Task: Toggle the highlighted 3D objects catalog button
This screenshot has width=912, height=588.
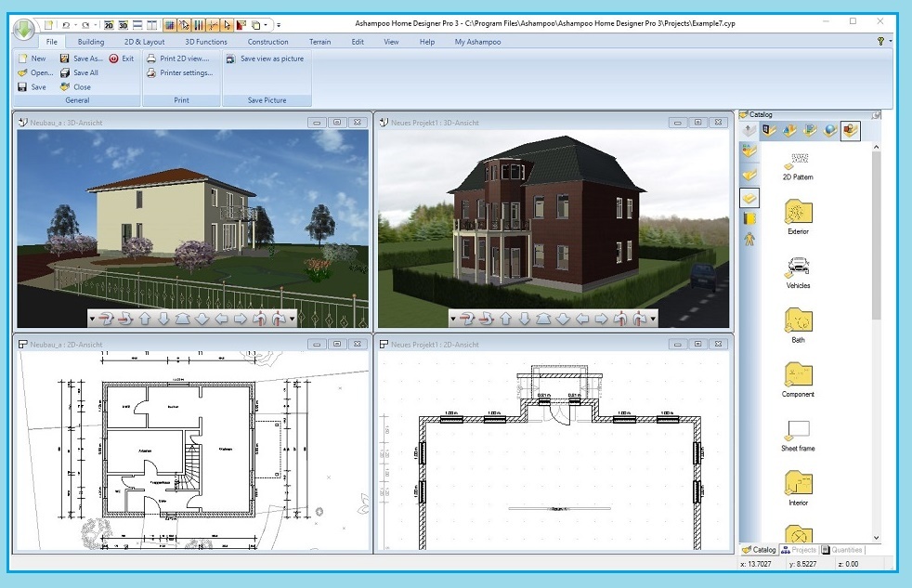Action: [850, 131]
